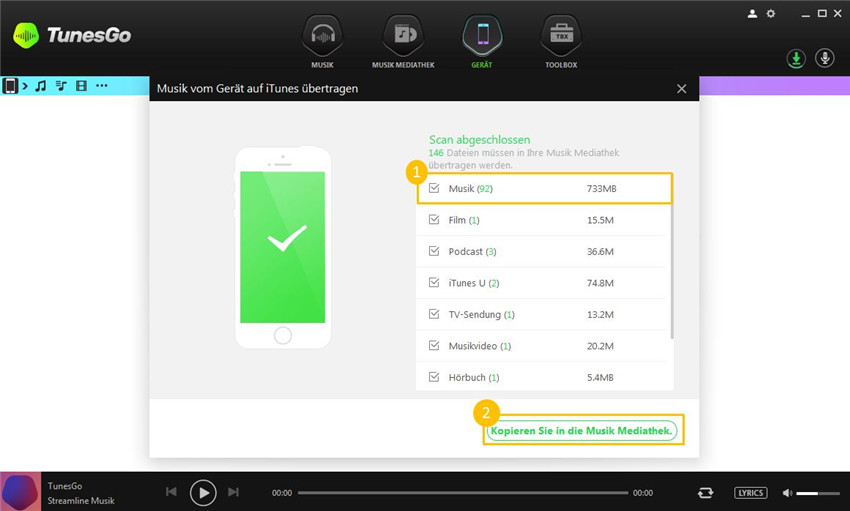Viewport: 850px width, 511px height.
Task: Open the Toolbox icon
Action: [x=561, y=36]
